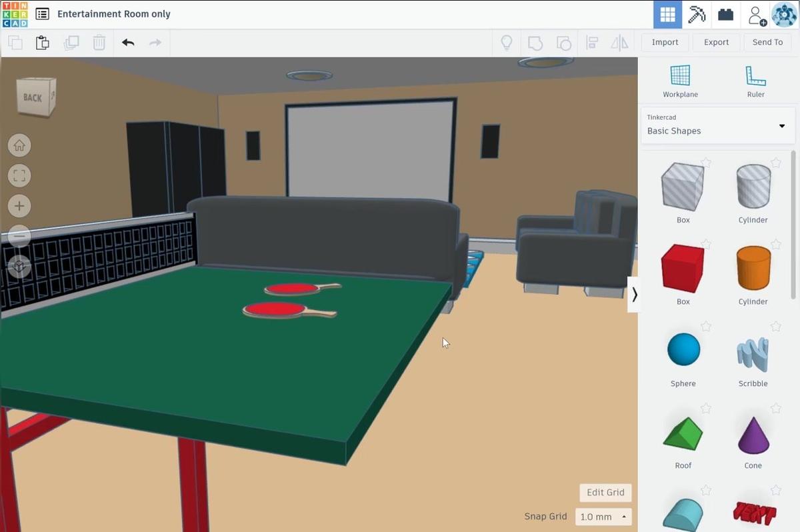Select the red Text shape
This screenshot has height=532, width=800.
[754, 514]
